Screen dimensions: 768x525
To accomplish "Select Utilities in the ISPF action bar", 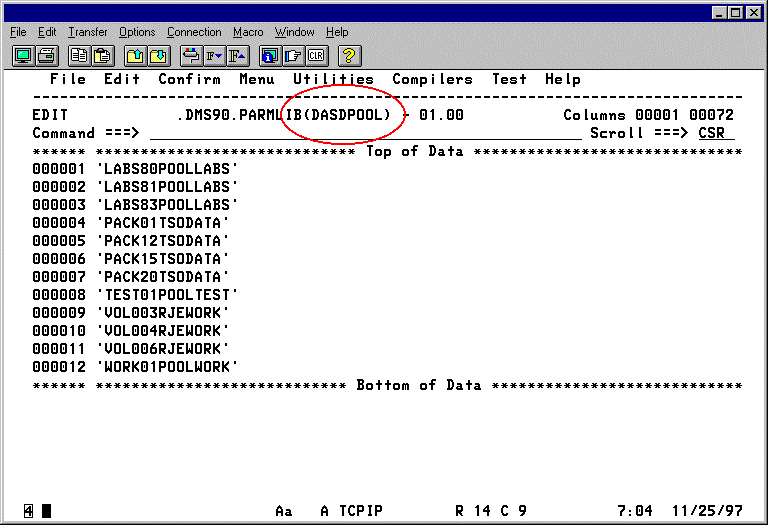I will click(333, 79).
